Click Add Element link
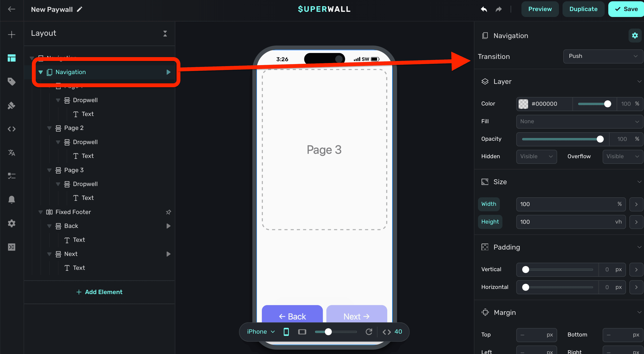The image size is (644, 354). pos(99,292)
